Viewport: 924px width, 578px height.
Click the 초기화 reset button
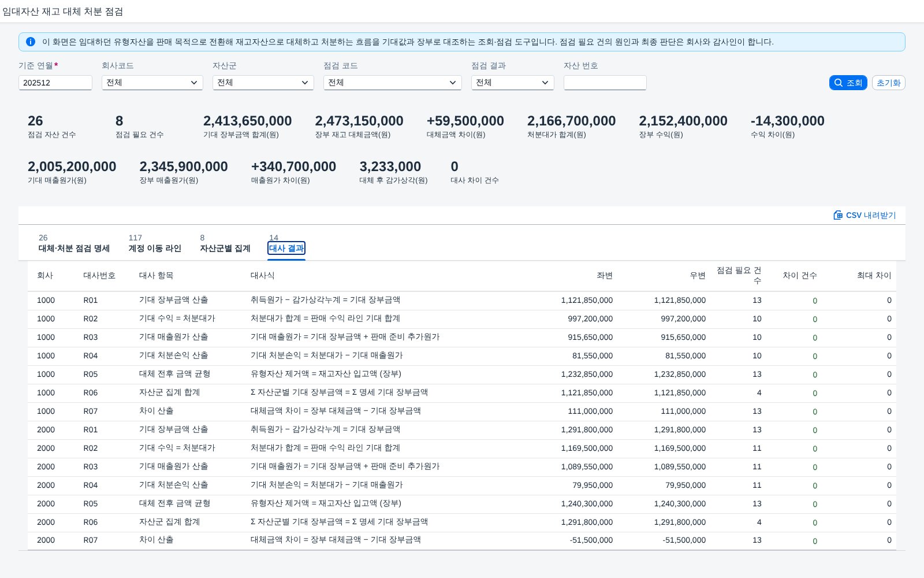click(888, 83)
